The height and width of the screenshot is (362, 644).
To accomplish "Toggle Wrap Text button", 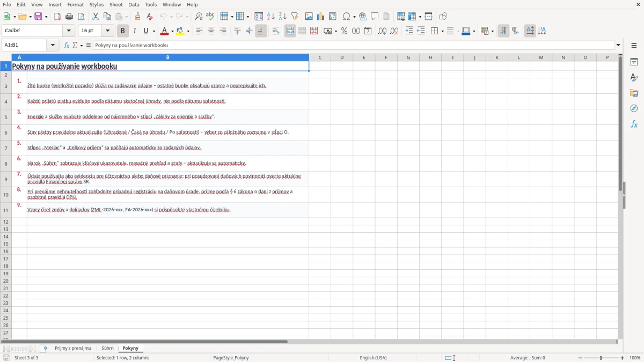I will point(276,31).
